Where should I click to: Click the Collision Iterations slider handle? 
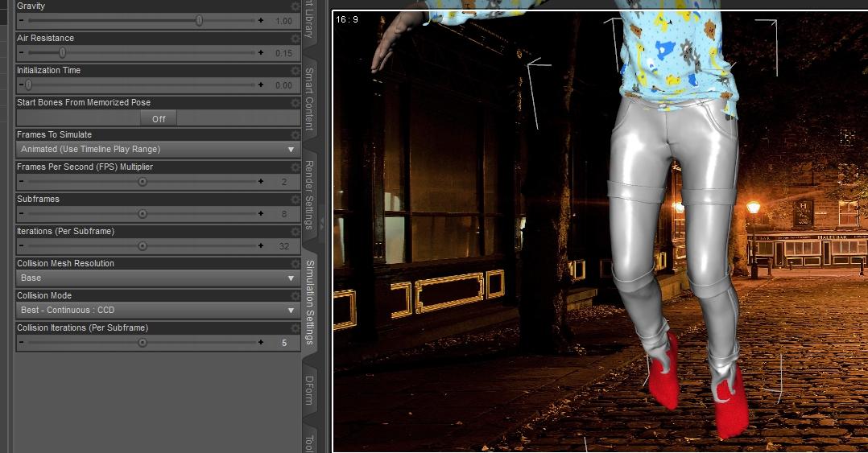click(x=143, y=343)
